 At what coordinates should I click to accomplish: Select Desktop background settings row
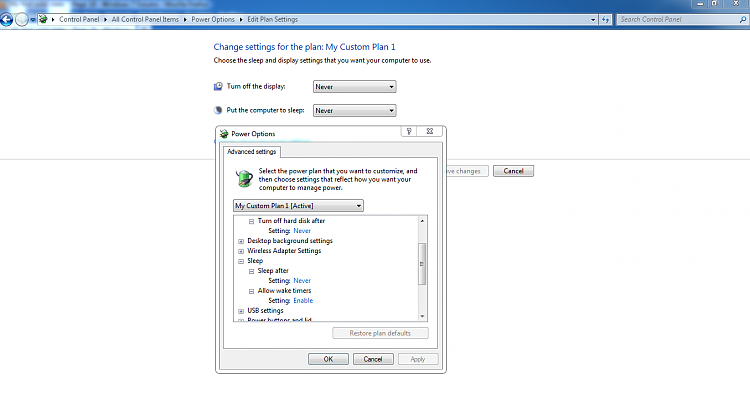pyautogui.click(x=290, y=241)
